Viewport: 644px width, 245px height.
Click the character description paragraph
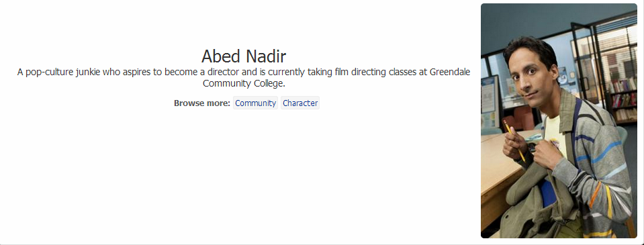tap(244, 78)
